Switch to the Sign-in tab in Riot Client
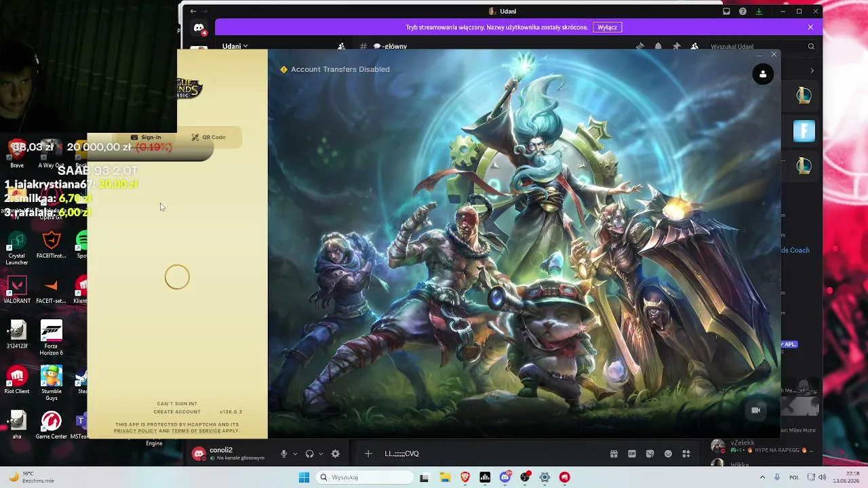This screenshot has height=488, width=868. [146, 137]
